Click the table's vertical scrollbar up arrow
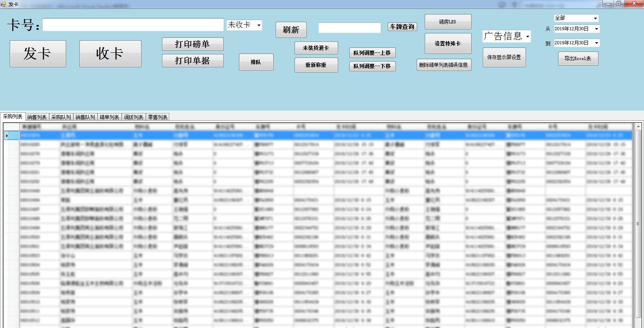 click(x=638, y=126)
